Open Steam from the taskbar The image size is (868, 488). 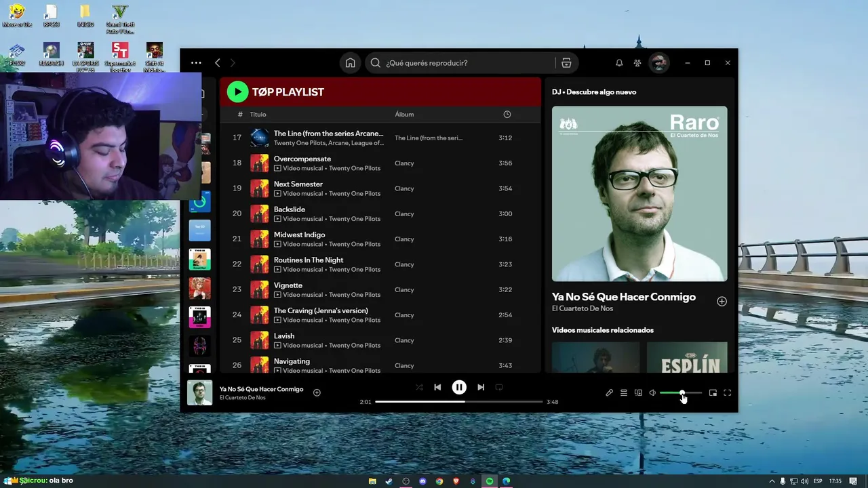point(389,481)
